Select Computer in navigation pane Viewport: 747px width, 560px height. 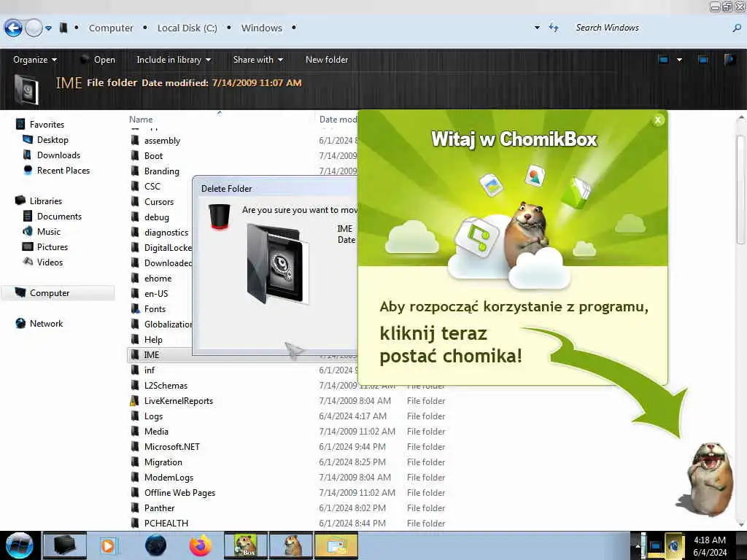pyautogui.click(x=58, y=293)
